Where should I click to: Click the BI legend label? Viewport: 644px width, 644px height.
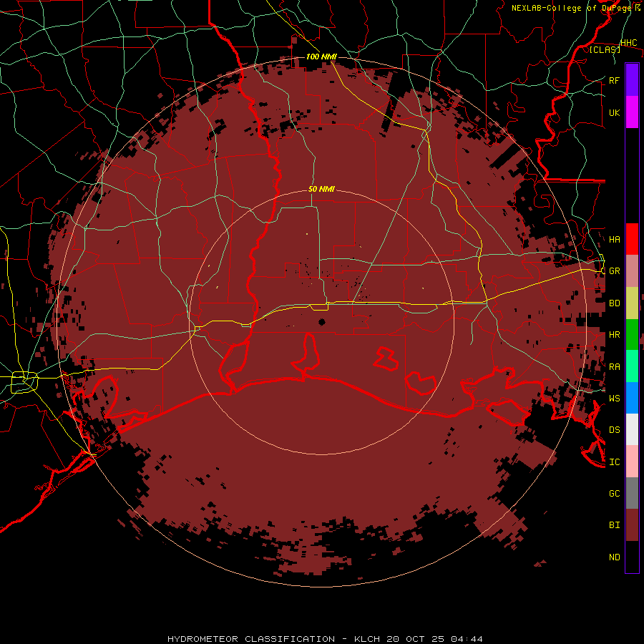click(614, 525)
